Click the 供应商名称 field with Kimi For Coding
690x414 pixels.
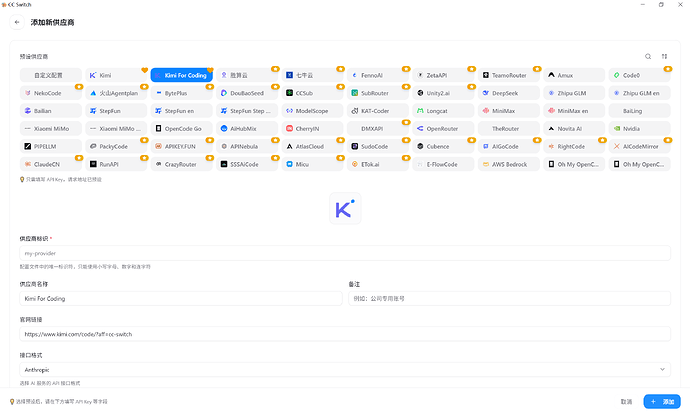click(181, 298)
